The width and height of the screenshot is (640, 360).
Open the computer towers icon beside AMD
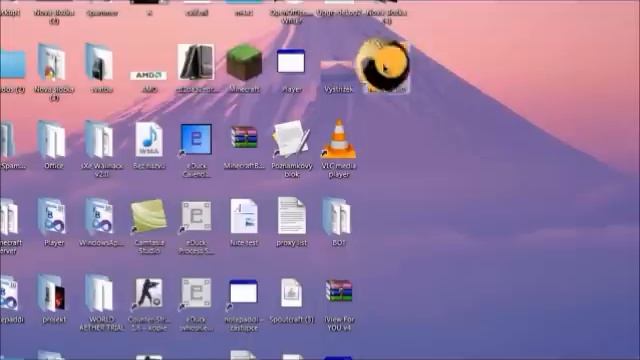(x=196, y=62)
